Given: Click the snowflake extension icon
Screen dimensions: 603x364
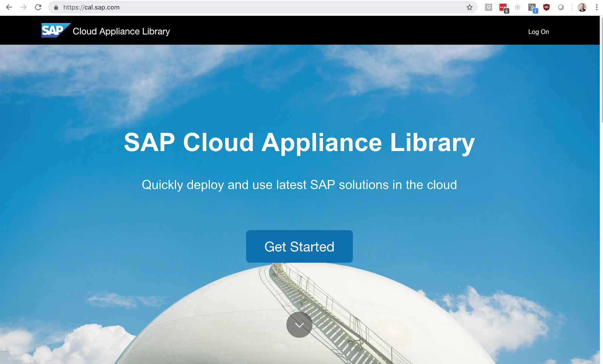Looking at the screenshot, I should [517, 7].
